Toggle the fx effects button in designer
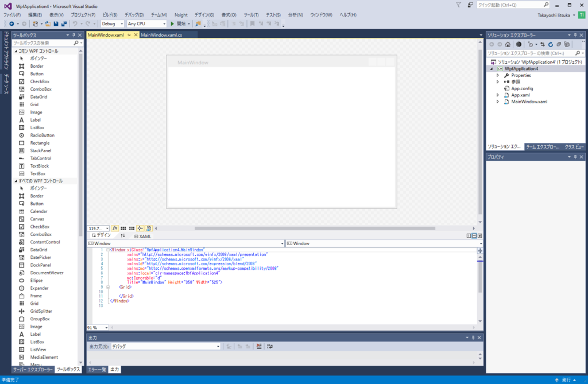The height and width of the screenshot is (384, 588). pyautogui.click(x=115, y=228)
